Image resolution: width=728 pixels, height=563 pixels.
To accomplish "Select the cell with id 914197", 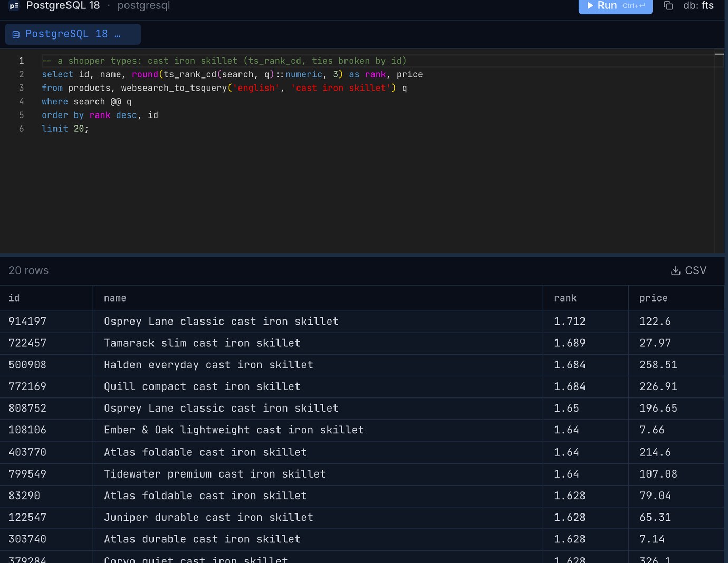I will [46, 322].
